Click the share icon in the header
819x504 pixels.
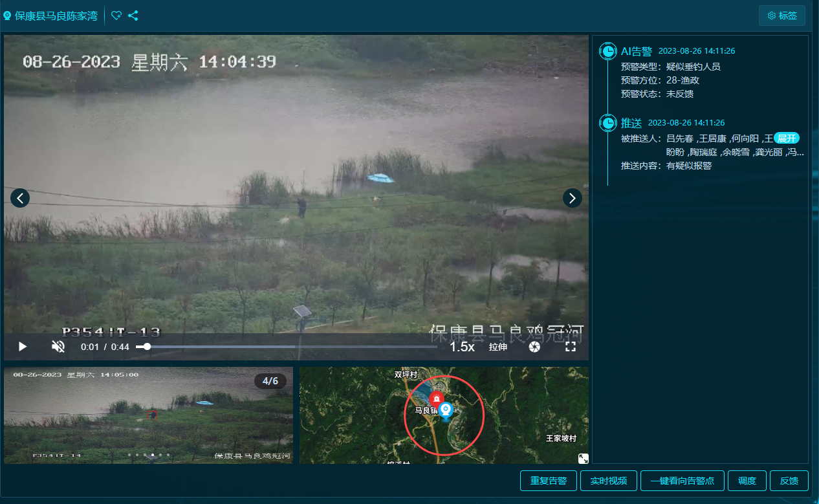click(x=133, y=16)
